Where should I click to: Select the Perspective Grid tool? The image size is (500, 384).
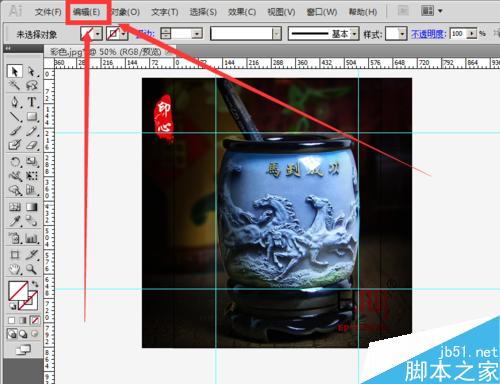coord(32,190)
